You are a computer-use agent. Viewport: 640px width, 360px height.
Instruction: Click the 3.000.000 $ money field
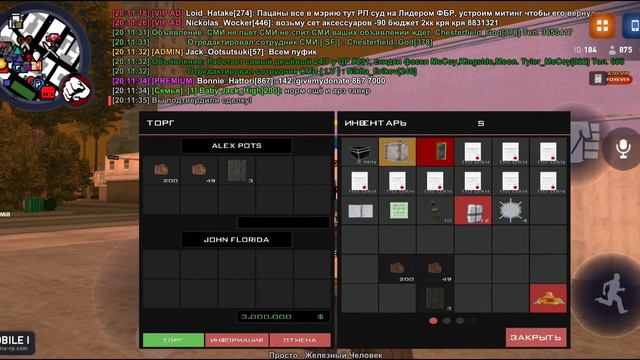[x=283, y=316]
